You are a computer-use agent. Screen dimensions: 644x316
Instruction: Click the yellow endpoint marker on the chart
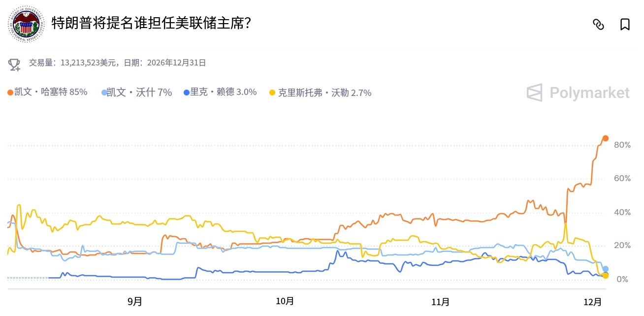tap(605, 276)
